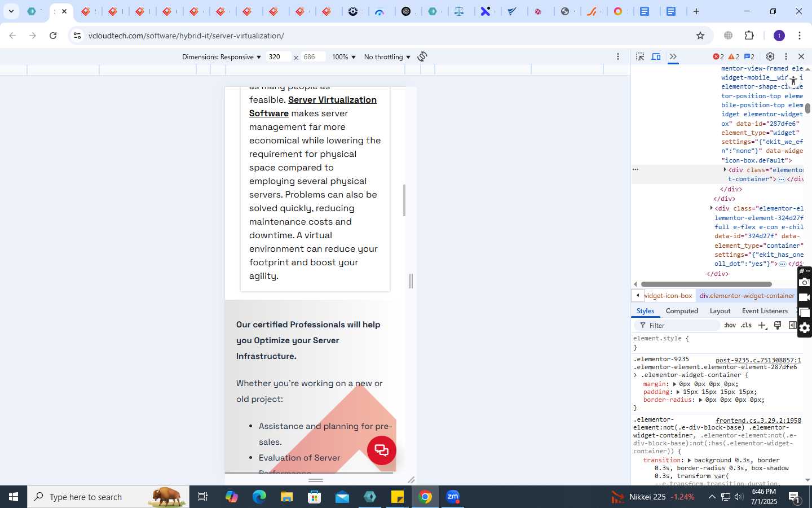Open the DevTools errors counter
Image resolution: width=812 pixels, height=508 pixels.
coord(718,56)
